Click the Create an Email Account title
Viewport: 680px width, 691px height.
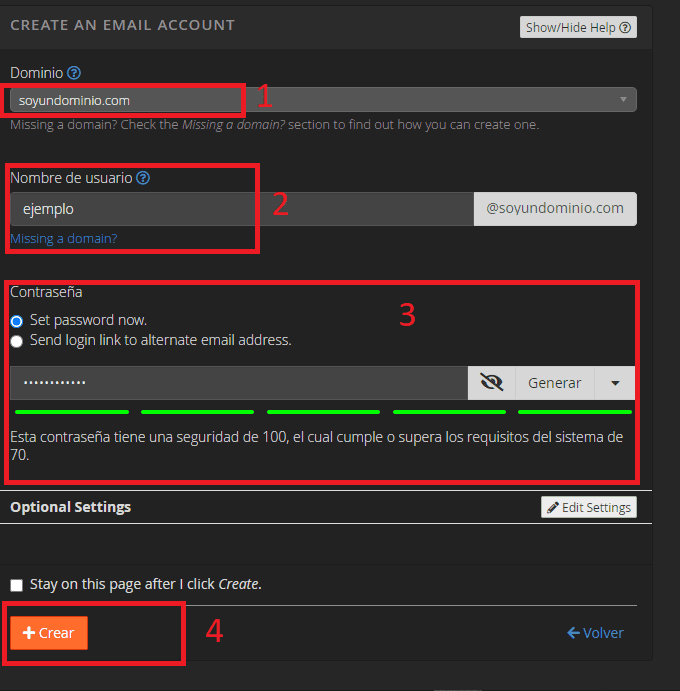pos(123,25)
